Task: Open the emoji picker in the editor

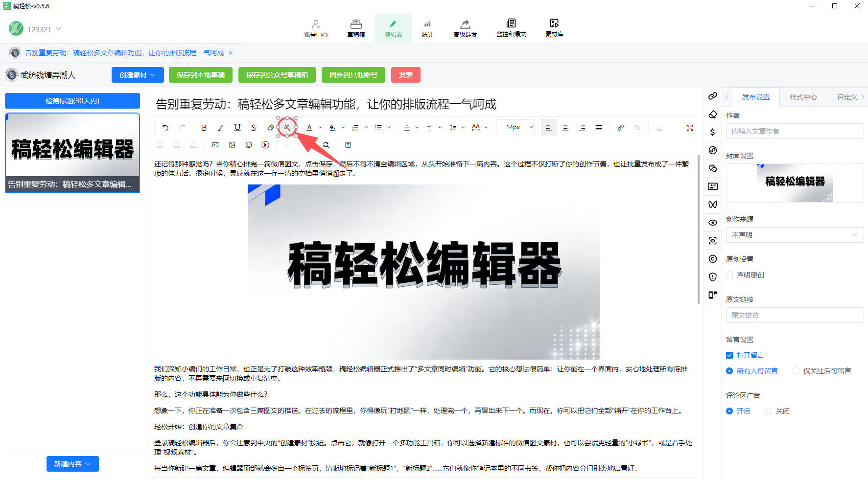Action: 248,145
